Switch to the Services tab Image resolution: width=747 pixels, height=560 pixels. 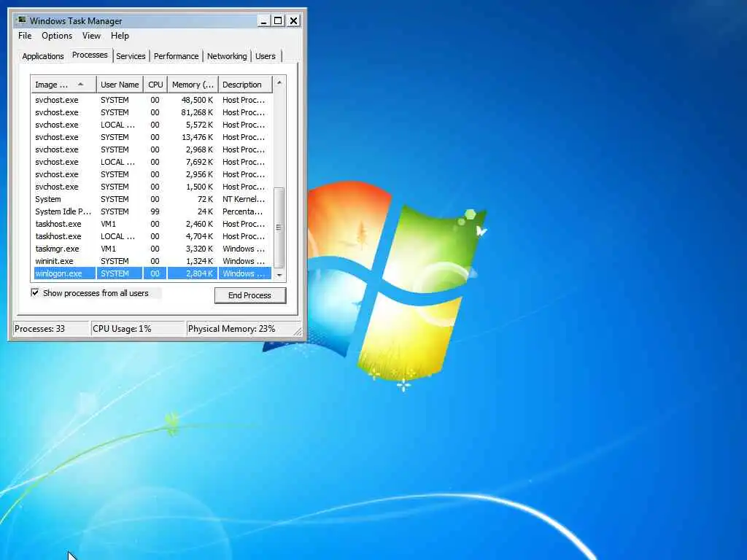[131, 56]
